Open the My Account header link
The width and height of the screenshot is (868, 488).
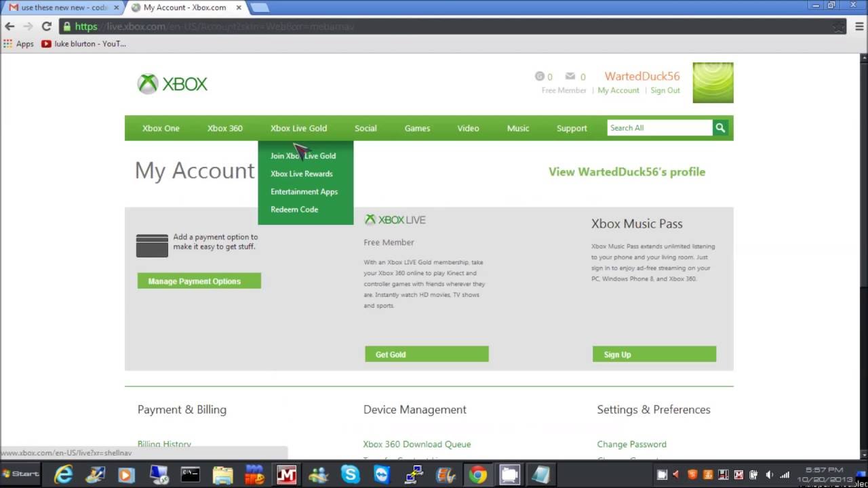click(x=618, y=90)
